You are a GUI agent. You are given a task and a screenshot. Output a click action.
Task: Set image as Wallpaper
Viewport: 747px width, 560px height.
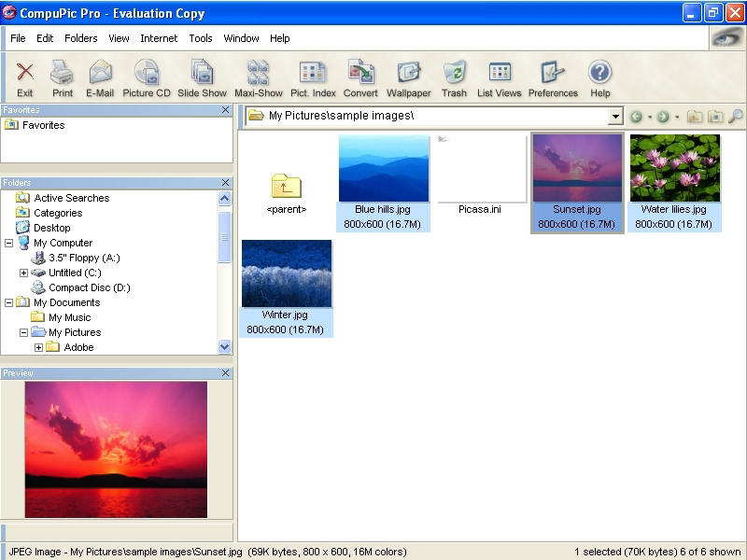pyautogui.click(x=408, y=79)
